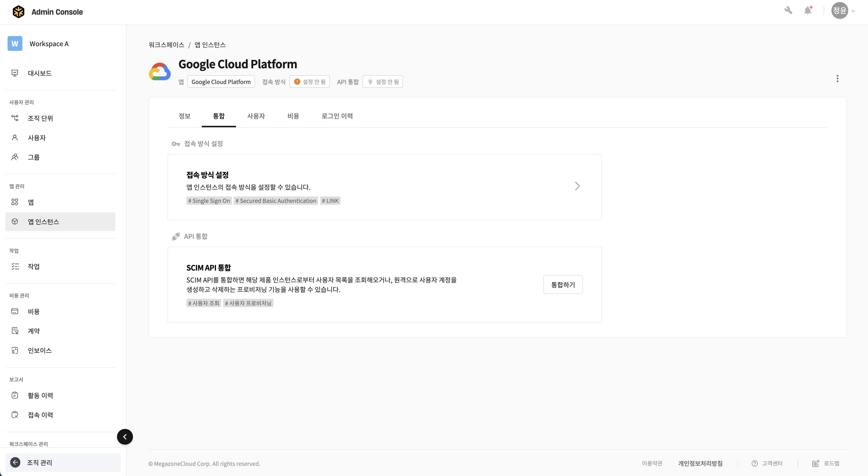Viewport: 868px width, 476px height.
Task: Open the 개인정보처리방침 footer link
Action: 700,464
